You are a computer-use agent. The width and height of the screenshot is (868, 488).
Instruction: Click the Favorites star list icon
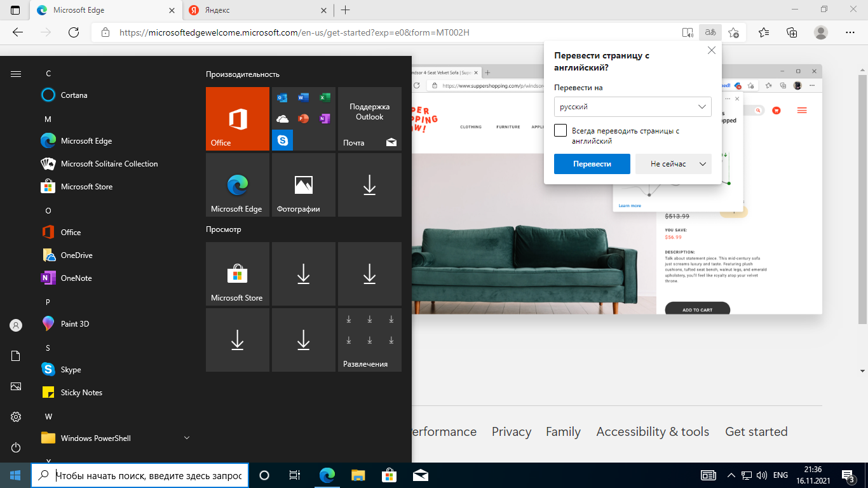764,32
